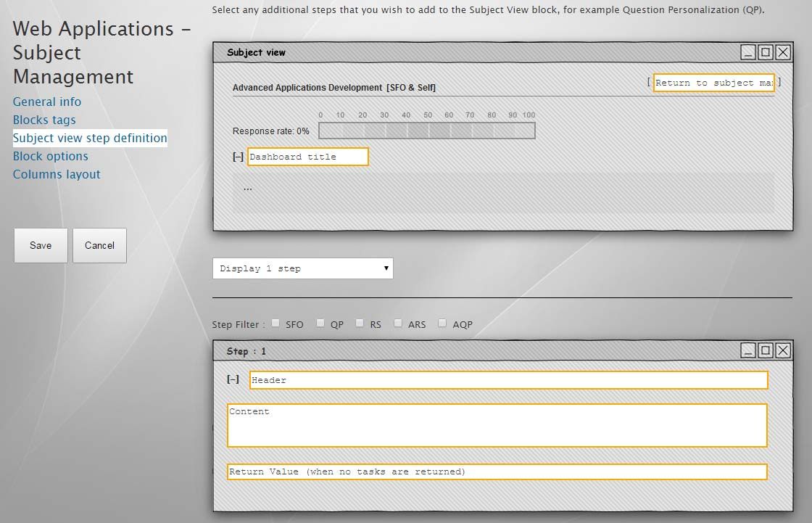Click the Advanced Applications Development heading
Viewport: 812px width, 523px height.
click(334, 88)
